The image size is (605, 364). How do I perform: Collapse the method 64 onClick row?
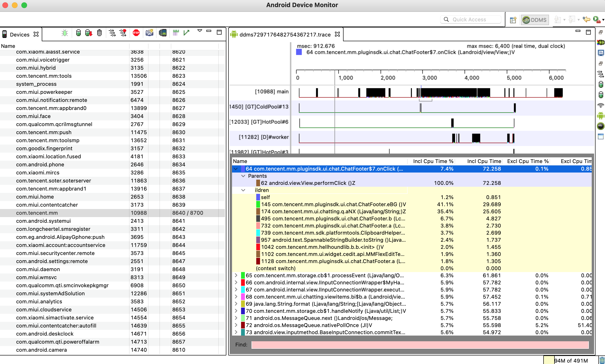[x=236, y=169]
